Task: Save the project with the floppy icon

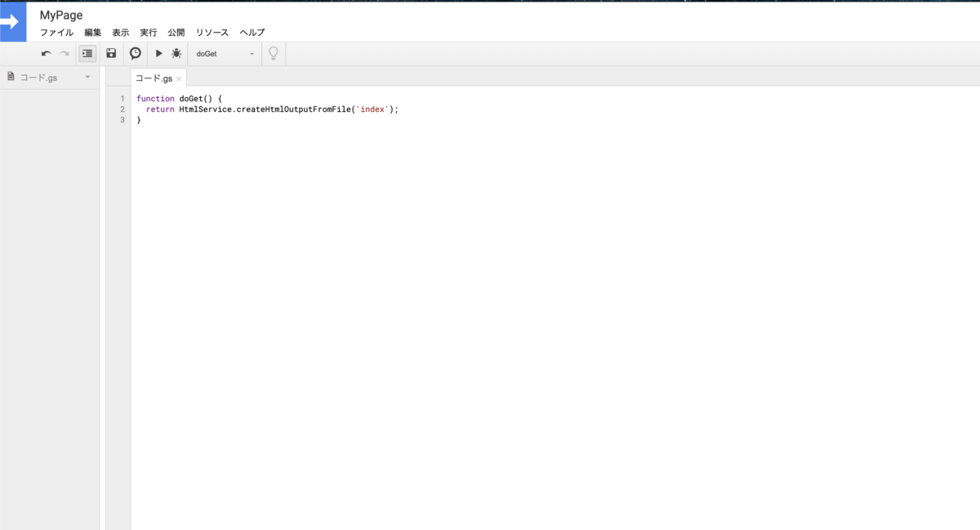Action: point(111,53)
